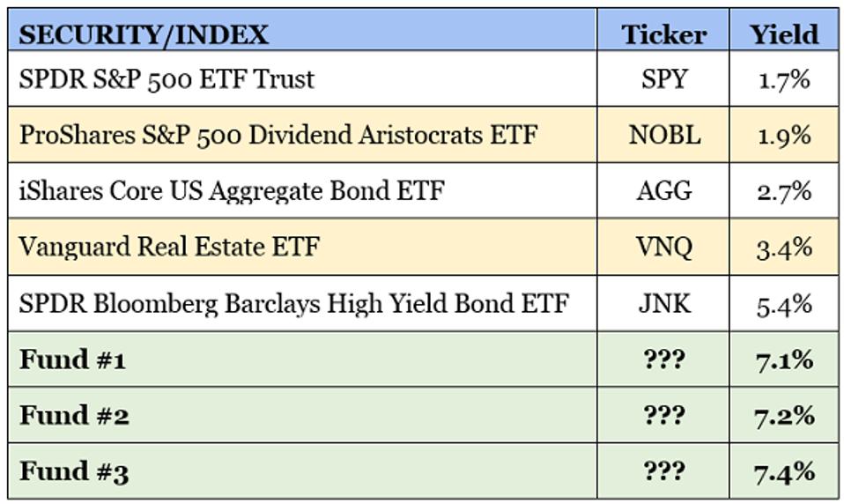The height and width of the screenshot is (504, 844).
Task: Select the 1.7% yield cell
Action: point(783,79)
